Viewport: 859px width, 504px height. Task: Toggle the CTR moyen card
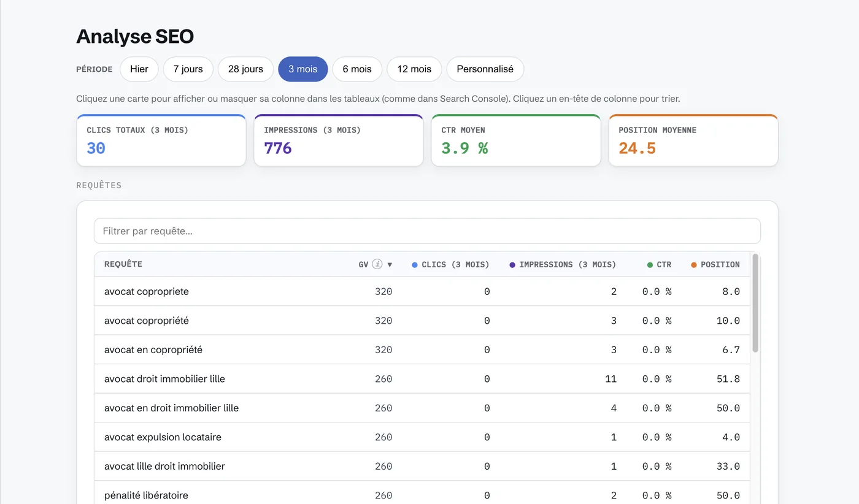pos(516,140)
